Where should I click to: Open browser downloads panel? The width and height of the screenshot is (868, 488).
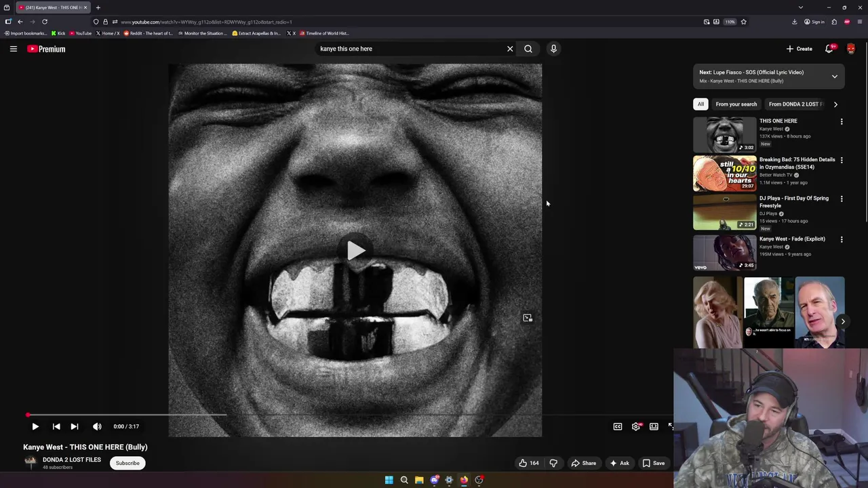point(794,22)
